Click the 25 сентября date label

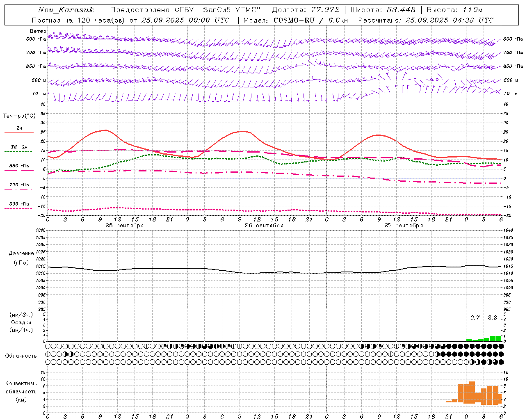pyautogui.click(x=125, y=226)
